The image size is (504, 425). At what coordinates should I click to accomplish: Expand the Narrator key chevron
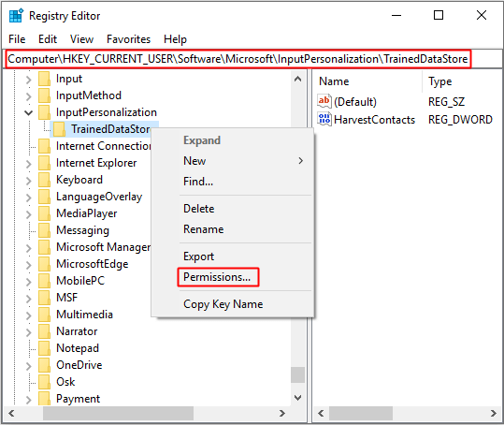click(x=29, y=332)
